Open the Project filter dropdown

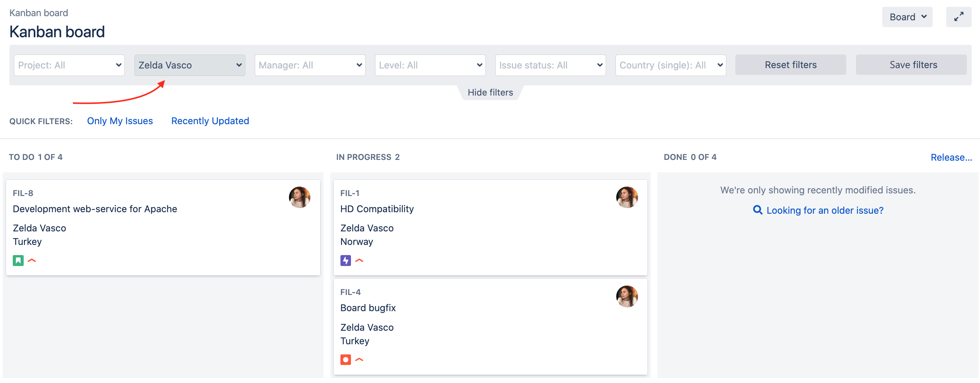click(x=69, y=65)
